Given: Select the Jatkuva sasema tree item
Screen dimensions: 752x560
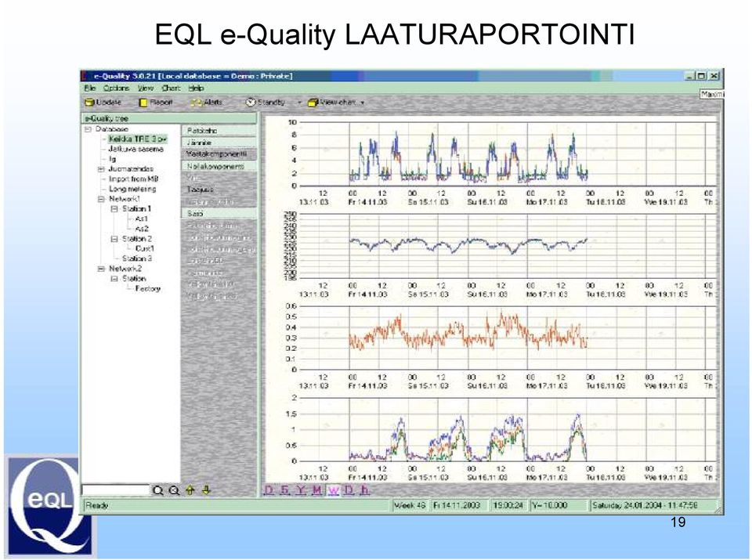Looking at the screenshot, I should point(136,149).
